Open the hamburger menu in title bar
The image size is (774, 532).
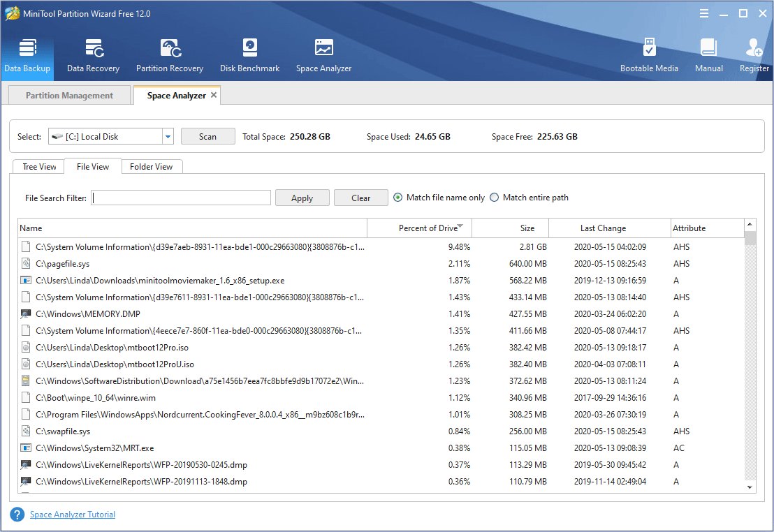(x=704, y=14)
